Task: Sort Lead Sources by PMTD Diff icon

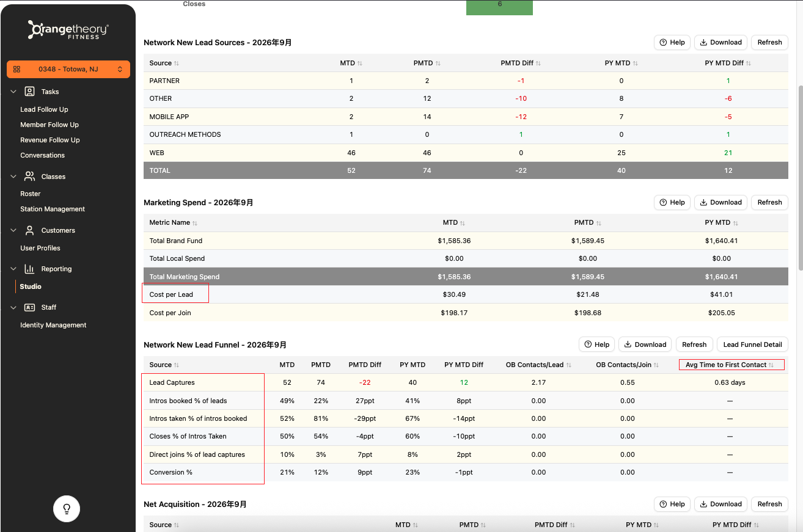Action: tap(538, 63)
